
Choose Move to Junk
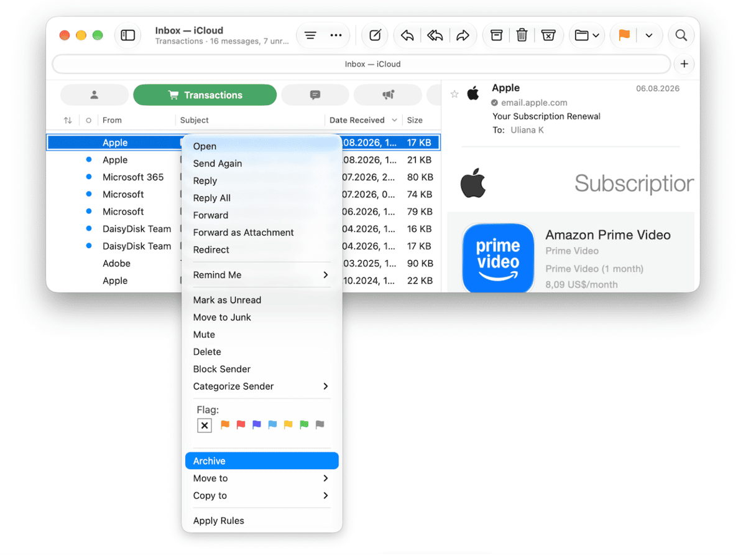[x=262, y=317]
